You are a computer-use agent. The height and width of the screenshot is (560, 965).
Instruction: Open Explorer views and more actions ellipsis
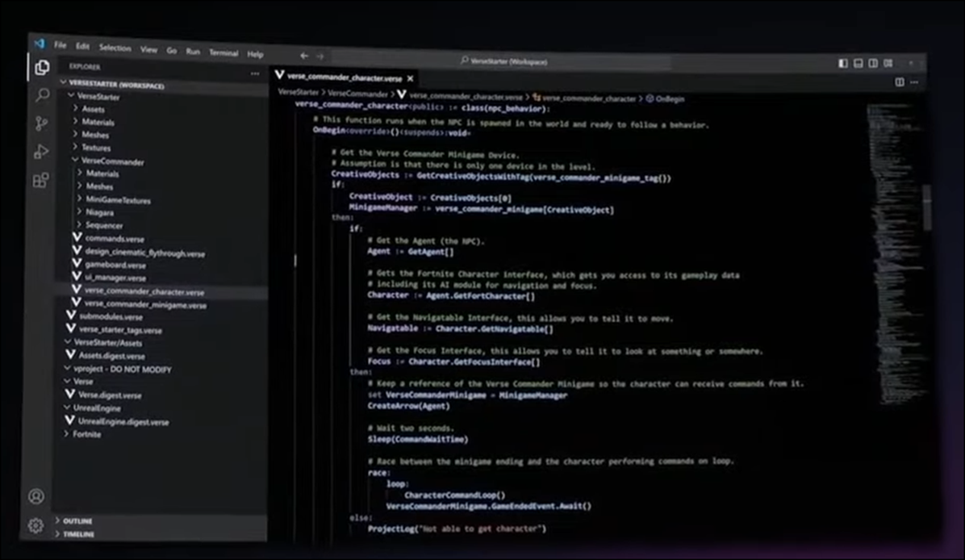click(255, 73)
